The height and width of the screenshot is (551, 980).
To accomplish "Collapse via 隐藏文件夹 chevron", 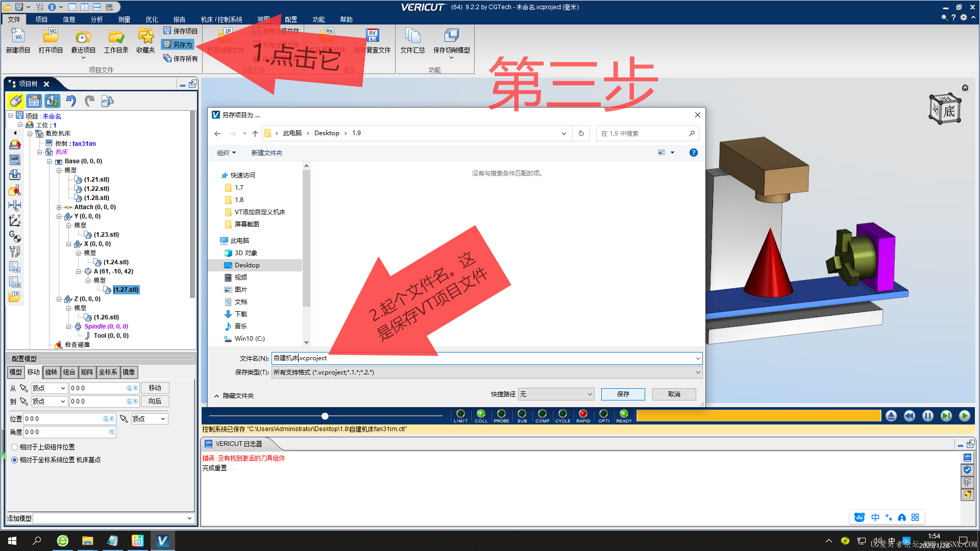I will (216, 396).
